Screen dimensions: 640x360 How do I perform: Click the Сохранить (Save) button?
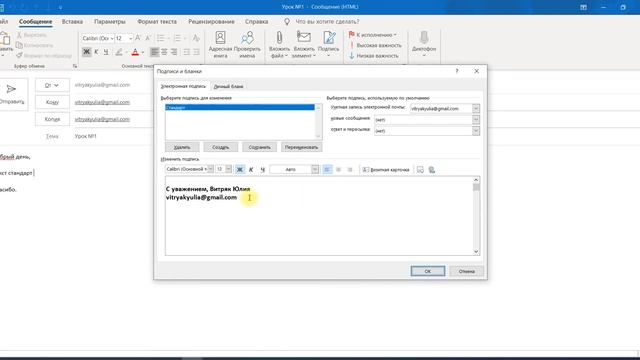(x=259, y=147)
